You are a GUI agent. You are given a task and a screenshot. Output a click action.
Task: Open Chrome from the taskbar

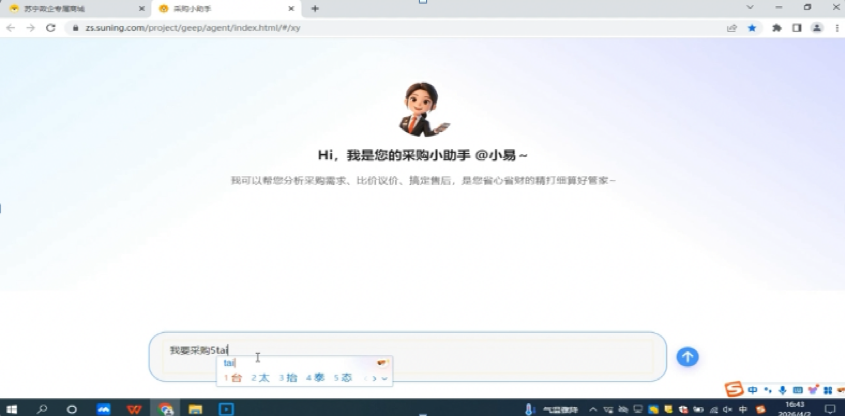[x=165, y=409]
